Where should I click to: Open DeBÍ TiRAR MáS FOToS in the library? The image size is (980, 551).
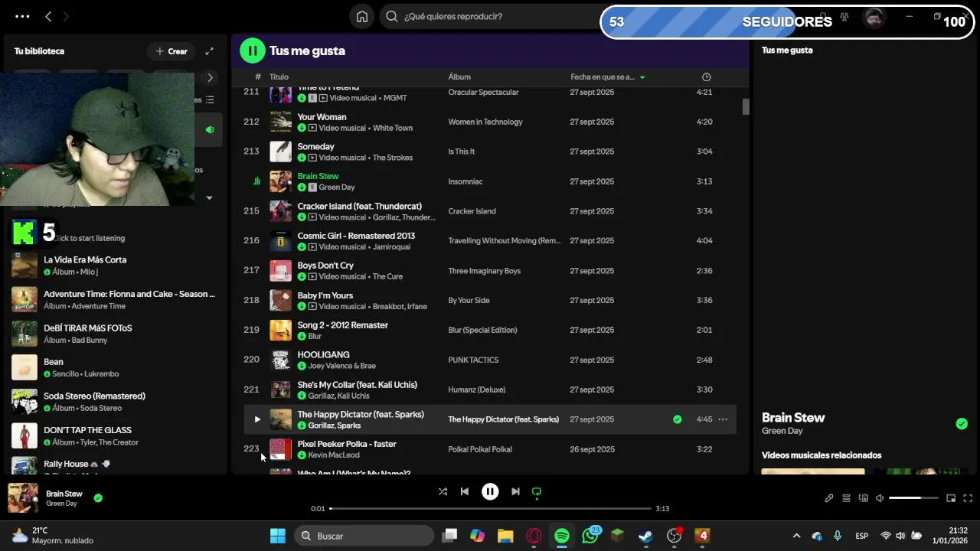pyautogui.click(x=114, y=334)
